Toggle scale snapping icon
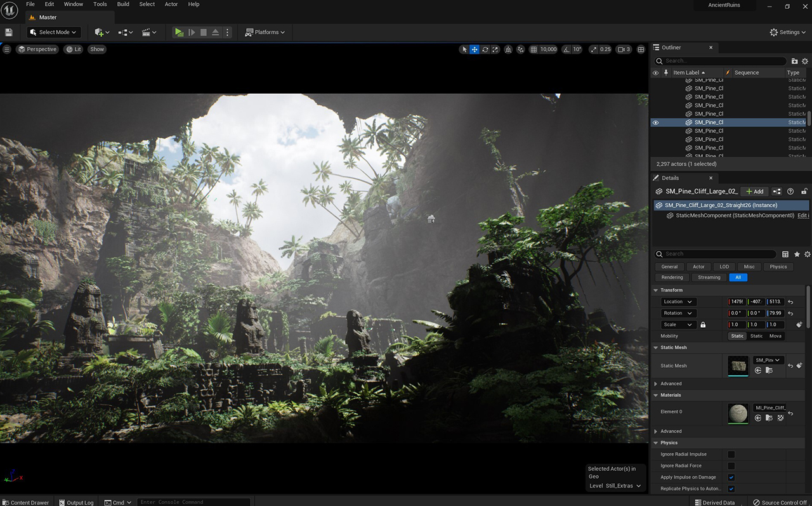812x506 pixels. (593, 49)
